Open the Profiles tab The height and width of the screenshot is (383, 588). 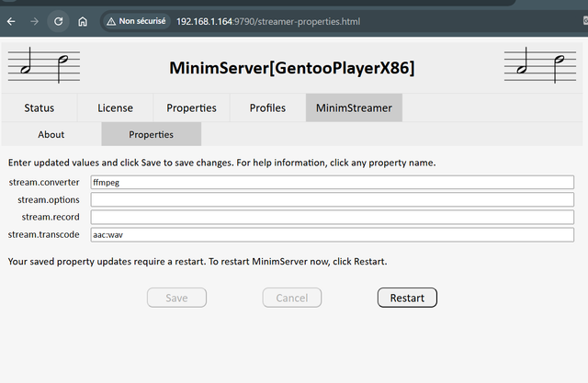click(267, 107)
